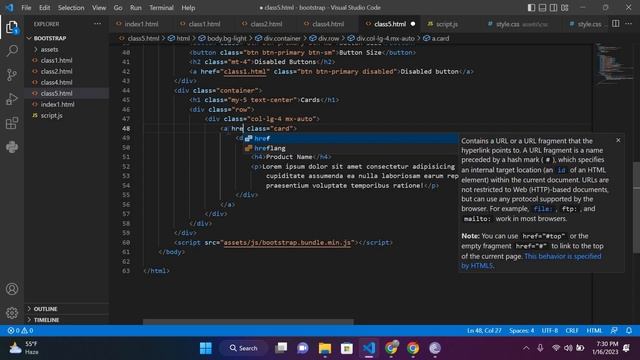Select the href autocomplete suggestion
Screen dimensions: 640x360
351,138
